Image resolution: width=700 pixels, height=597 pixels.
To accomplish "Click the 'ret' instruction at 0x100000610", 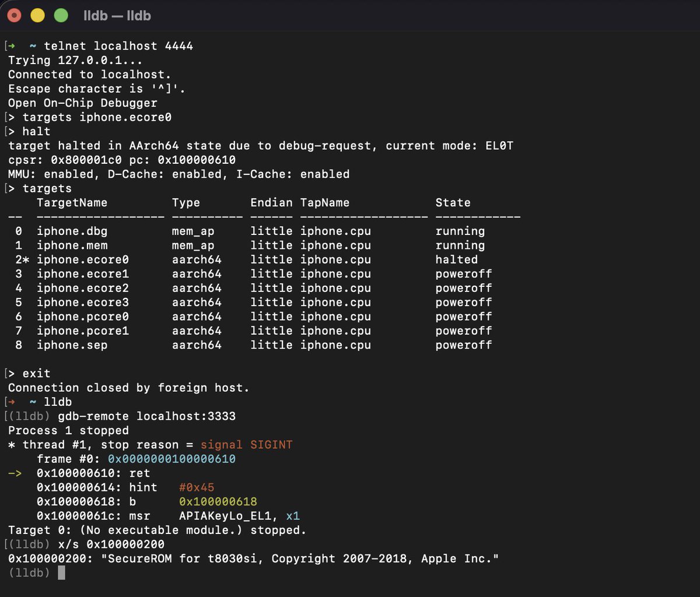I will [140, 473].
